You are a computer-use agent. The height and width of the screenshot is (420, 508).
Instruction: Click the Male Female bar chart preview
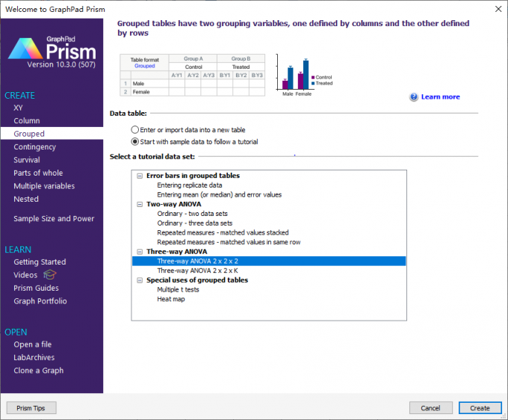point(304,75)
